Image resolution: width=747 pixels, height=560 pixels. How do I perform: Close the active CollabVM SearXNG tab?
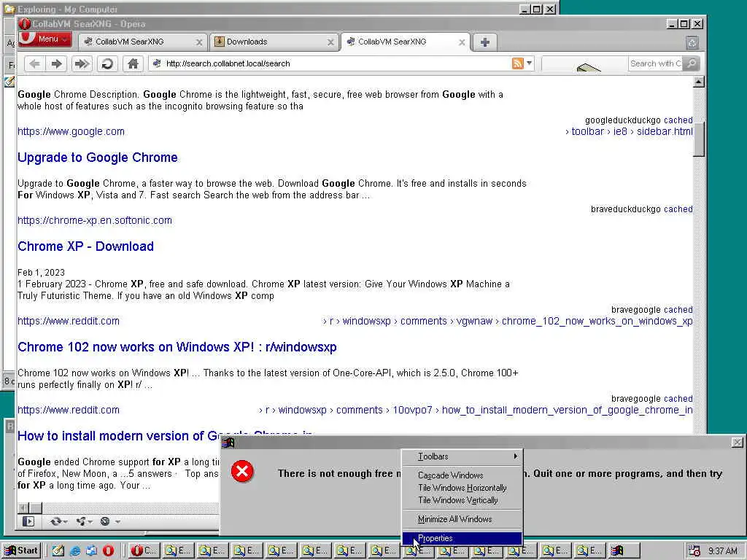tap(462, 42)
